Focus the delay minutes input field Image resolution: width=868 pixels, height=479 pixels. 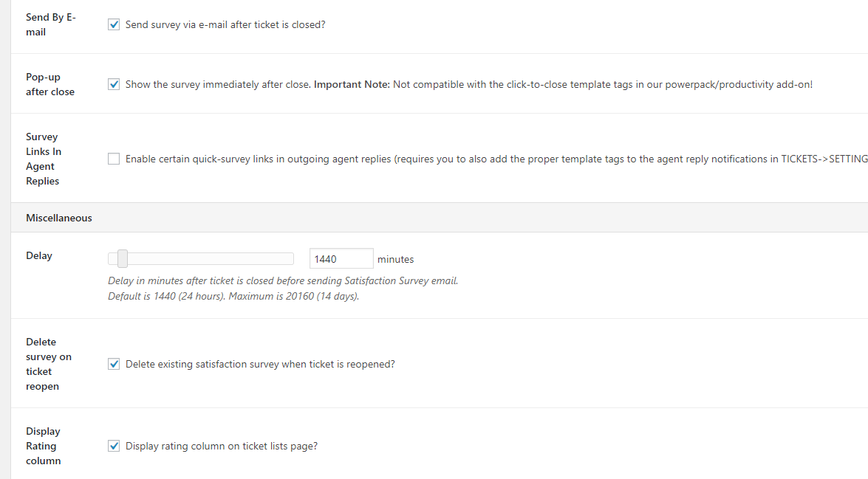coord(341,259)
